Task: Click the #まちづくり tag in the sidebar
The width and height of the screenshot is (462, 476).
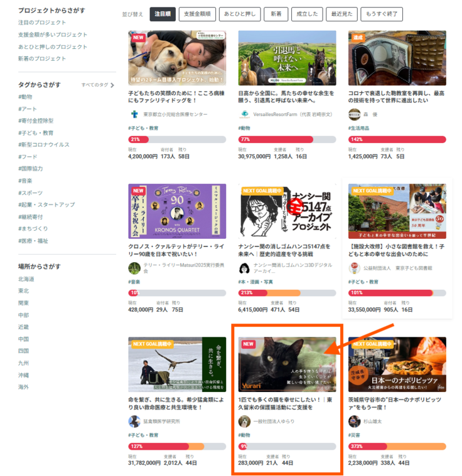Action: tap(33, 228)
